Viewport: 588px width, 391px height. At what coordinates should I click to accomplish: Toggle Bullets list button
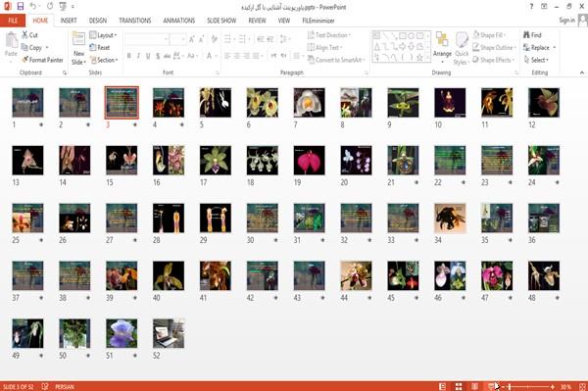point(227,39)
